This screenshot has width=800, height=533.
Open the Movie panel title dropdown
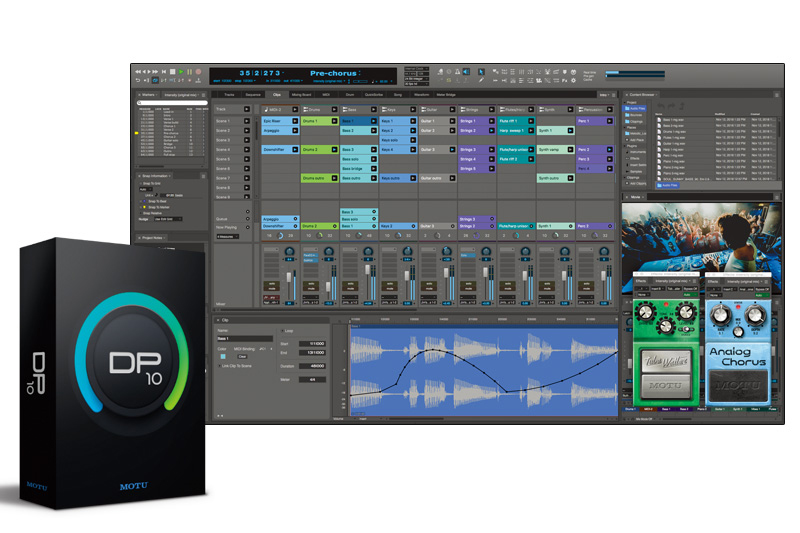[x=637, y=196]
